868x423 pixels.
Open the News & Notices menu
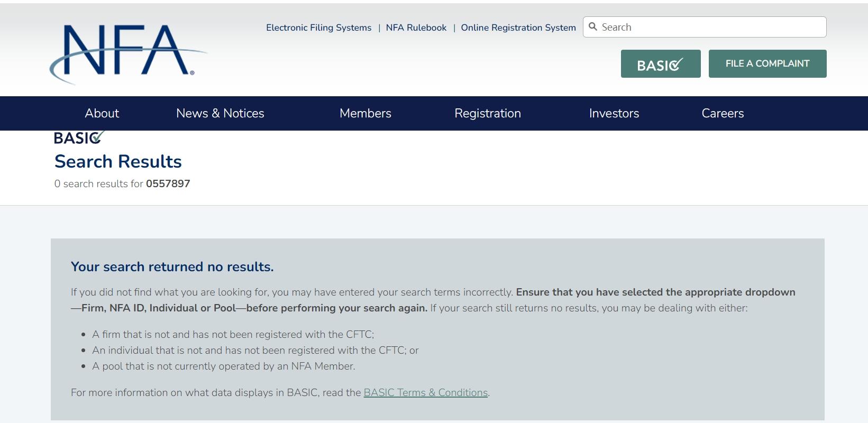[220, 113]
